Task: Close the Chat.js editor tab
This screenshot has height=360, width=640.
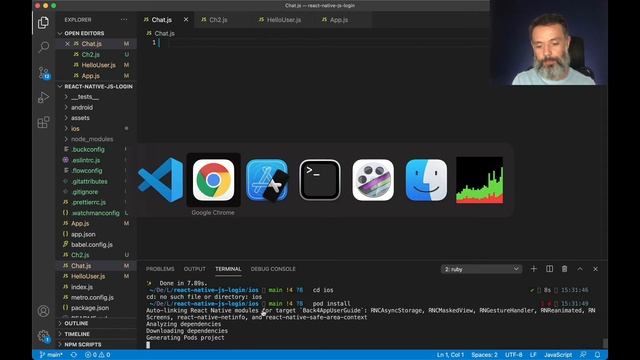Action: pyautogui.click(x=186, y=20)
